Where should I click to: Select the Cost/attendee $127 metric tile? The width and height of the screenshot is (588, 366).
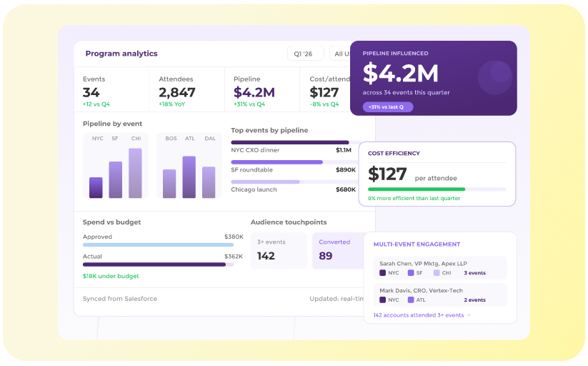tap(325, 90)
